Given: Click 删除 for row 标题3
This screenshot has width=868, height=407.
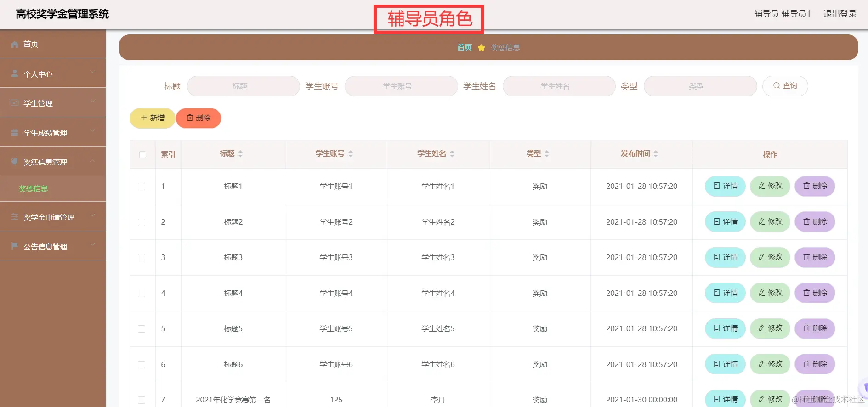Looking at the screenshot, I should [x=815, y=257].
